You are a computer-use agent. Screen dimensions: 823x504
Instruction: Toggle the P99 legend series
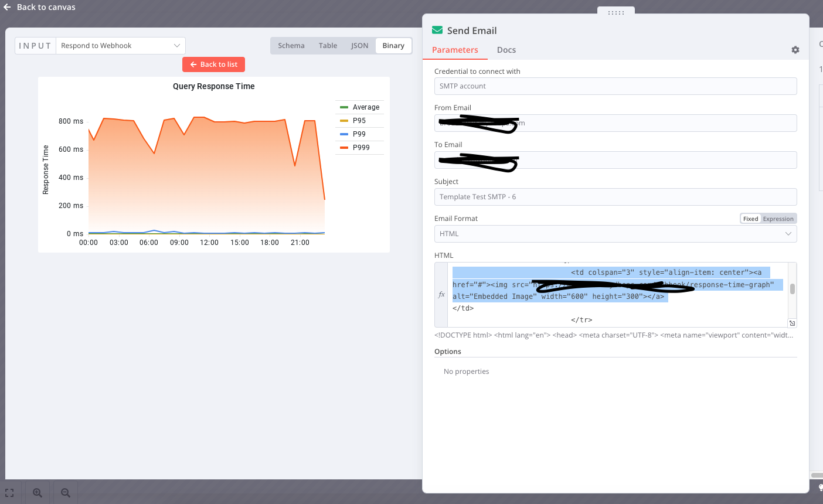click(353, 134)
